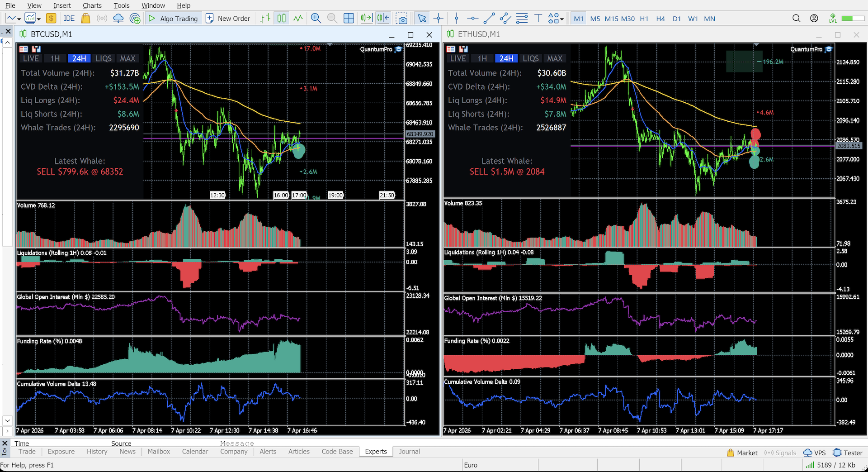
Task: Open the IDE MetaEditor icon
Action: 69,19
